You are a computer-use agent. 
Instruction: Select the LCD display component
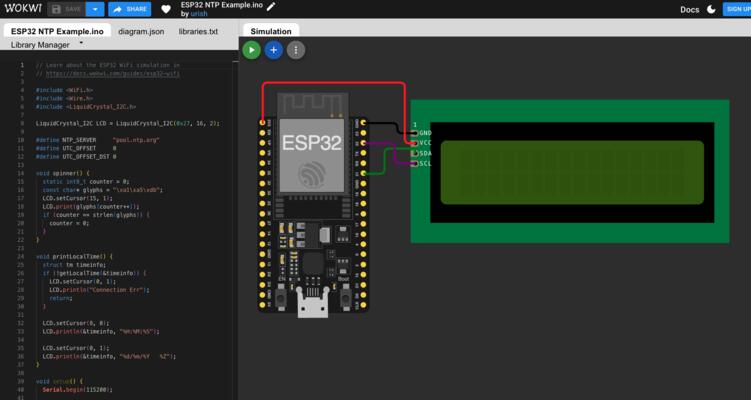570,171
